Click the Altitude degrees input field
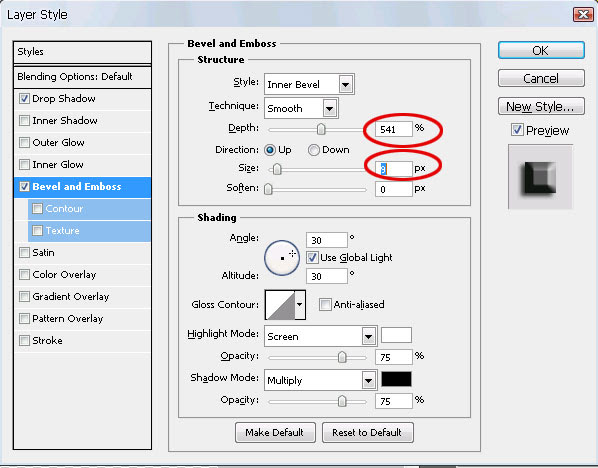This screenshot has height=468, width=598. 327,276
